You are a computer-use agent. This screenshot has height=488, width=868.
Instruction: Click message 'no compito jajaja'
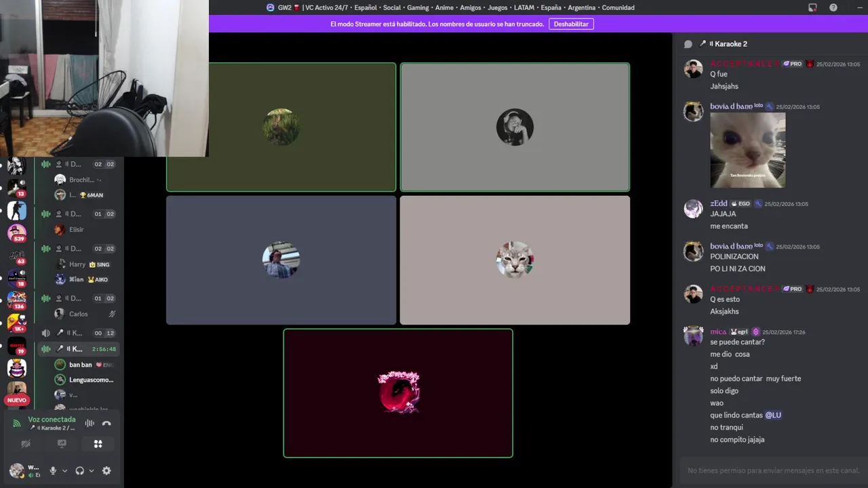click(737, 440)
